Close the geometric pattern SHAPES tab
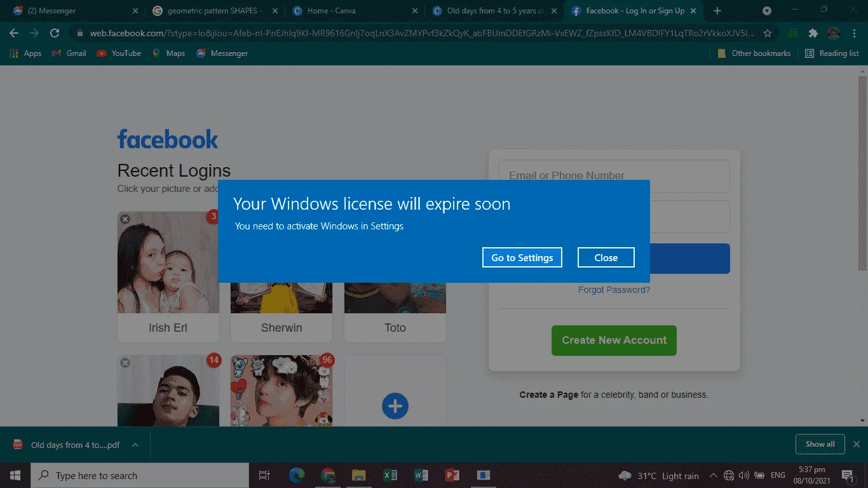 (275, 11)
